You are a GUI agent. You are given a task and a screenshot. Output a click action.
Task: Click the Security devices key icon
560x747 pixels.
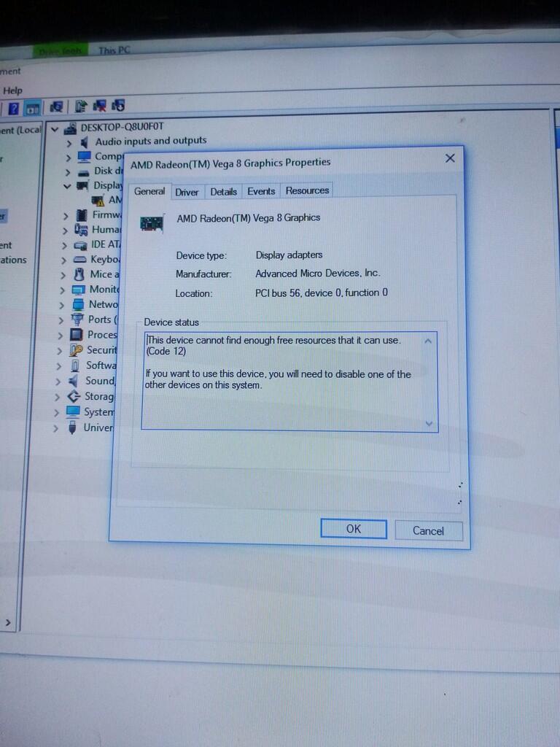pos(76,350)
